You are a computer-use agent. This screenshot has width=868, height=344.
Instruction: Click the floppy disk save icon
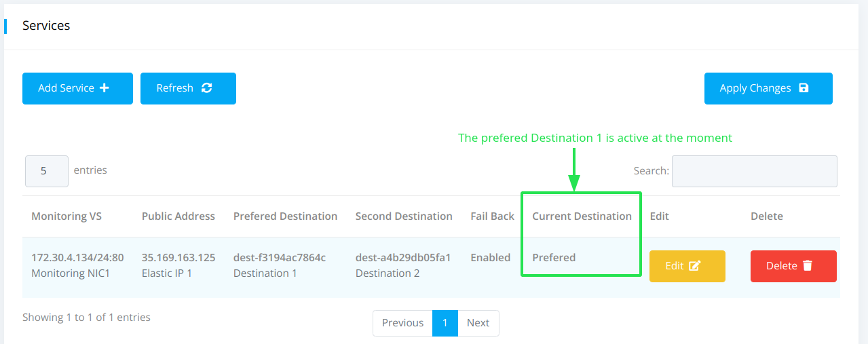(x=804, y=88)
